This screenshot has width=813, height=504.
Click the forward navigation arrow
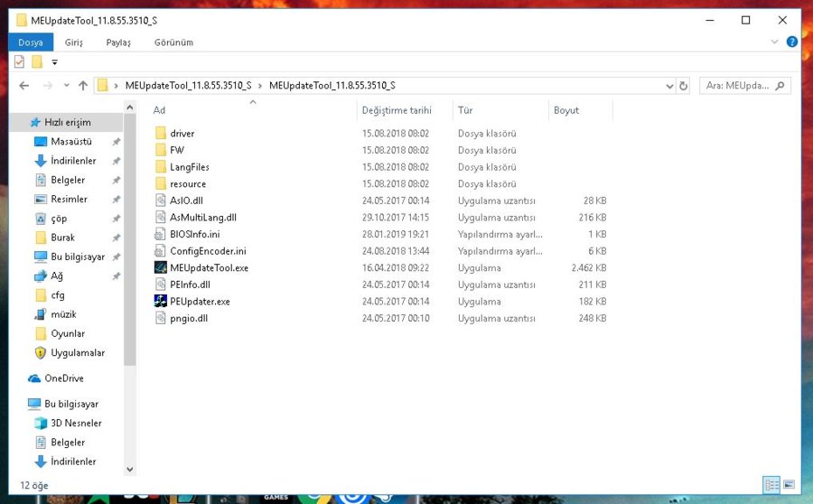click(x=48, y=86)
